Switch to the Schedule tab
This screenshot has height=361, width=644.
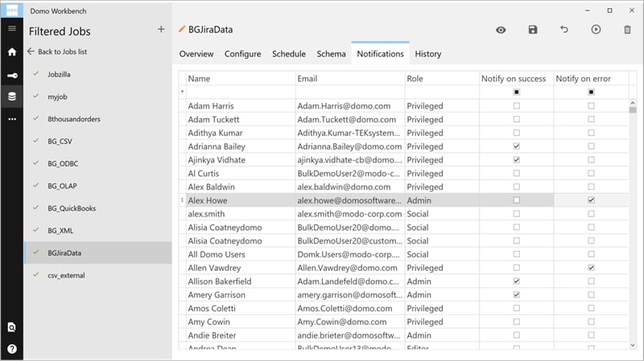tap(289, 54)
